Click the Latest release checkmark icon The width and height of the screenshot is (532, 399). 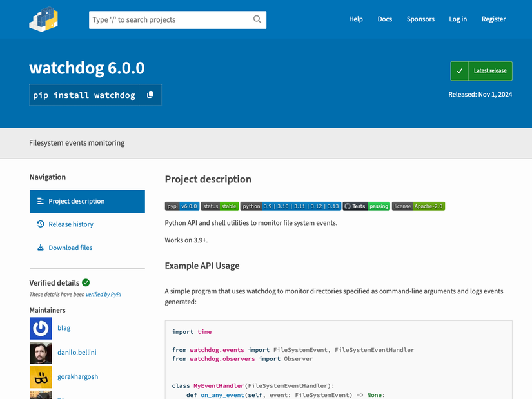[459, 71]
